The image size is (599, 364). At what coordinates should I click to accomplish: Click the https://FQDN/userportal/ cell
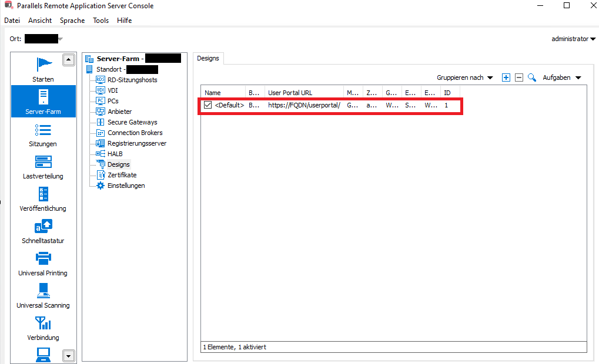304,105
